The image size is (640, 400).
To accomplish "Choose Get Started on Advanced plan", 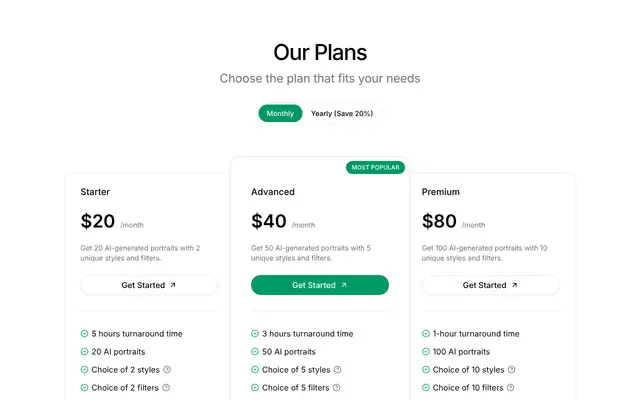I will [320, 285].
